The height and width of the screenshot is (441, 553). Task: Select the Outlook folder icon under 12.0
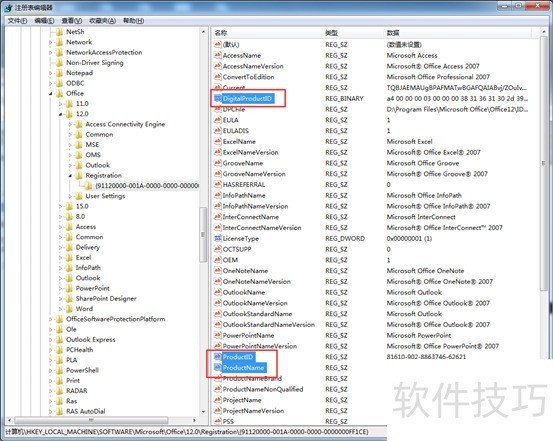pyautogui.click(x=79, y=165)
